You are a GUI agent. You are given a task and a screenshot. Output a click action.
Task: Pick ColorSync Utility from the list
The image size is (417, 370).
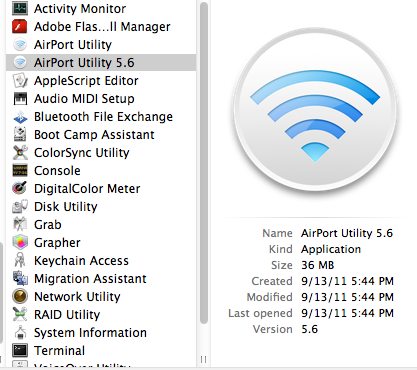(82, 153)
